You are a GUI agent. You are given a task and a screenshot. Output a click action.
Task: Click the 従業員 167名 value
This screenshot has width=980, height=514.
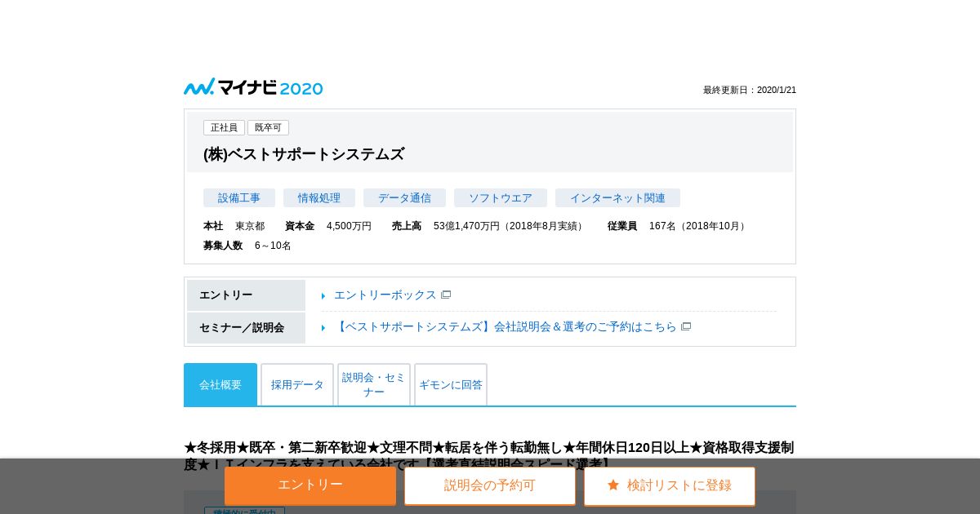point(698,226)
